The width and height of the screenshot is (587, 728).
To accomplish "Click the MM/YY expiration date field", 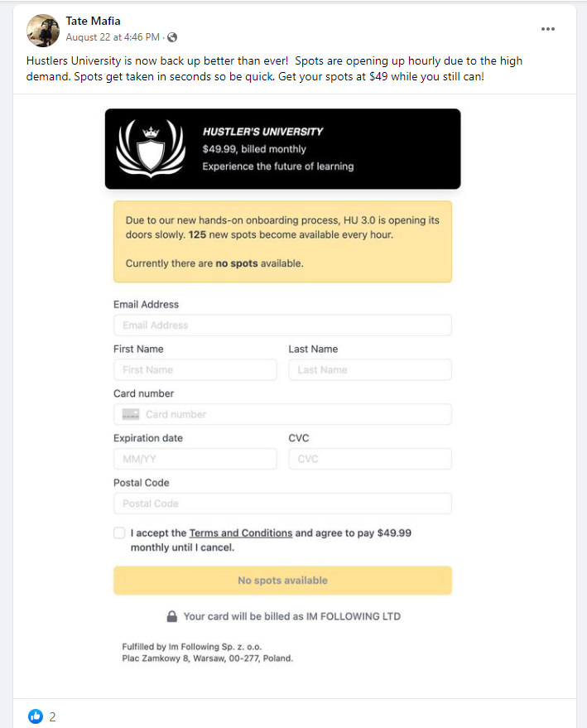I will coord(195,459).
